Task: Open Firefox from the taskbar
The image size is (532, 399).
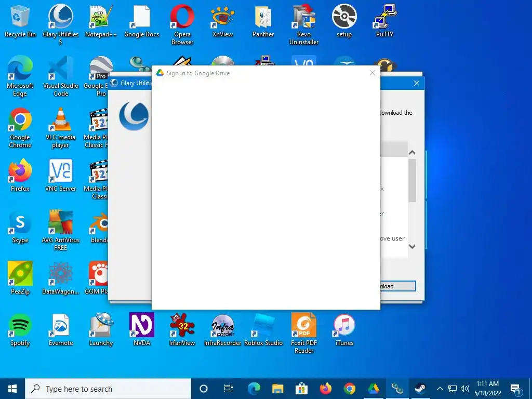Action: click(325, 389)
